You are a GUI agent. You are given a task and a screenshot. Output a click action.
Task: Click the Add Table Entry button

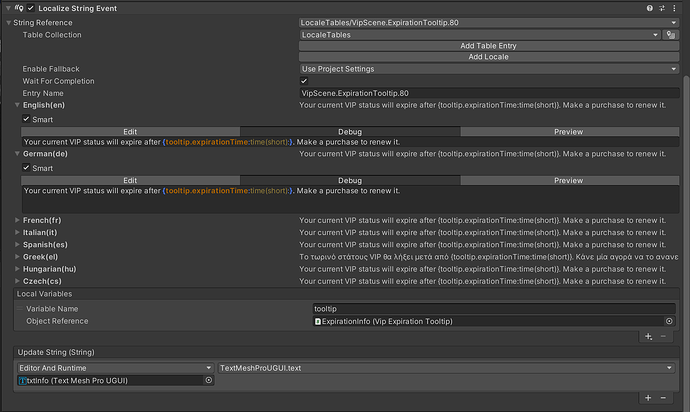pos(489,46)
